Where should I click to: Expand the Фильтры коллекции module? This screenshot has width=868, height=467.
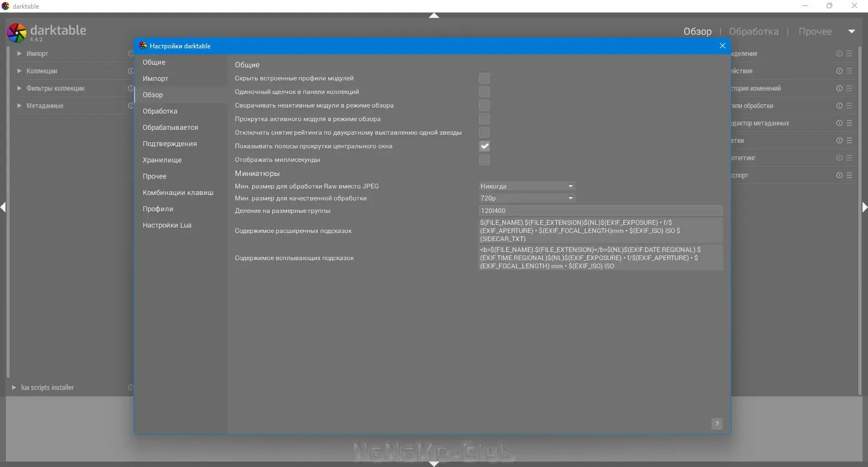[20, 89]
